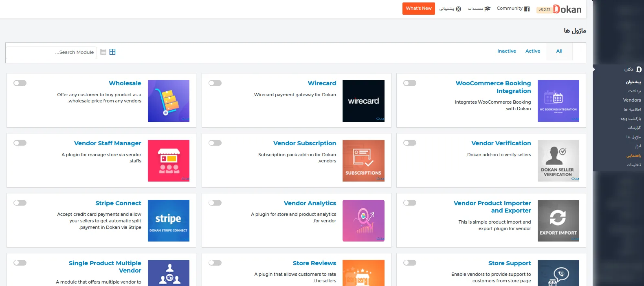Open اطلاعیه ها in the sidebar menu

tap(632, 109)
